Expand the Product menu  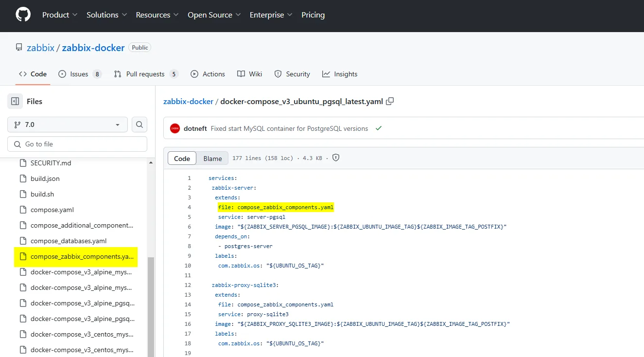pos(60,15)
